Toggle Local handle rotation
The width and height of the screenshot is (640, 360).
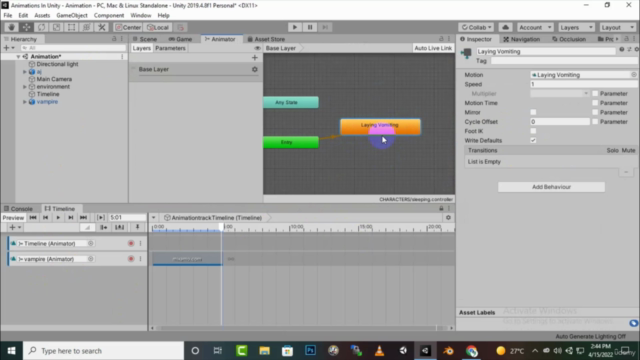click(x=158, y=27)
